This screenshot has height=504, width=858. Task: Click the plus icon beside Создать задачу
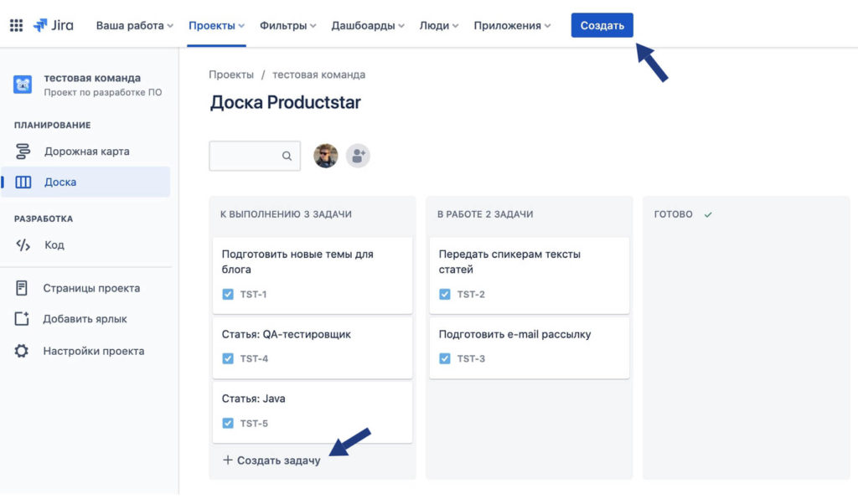(x=228, y=460)
